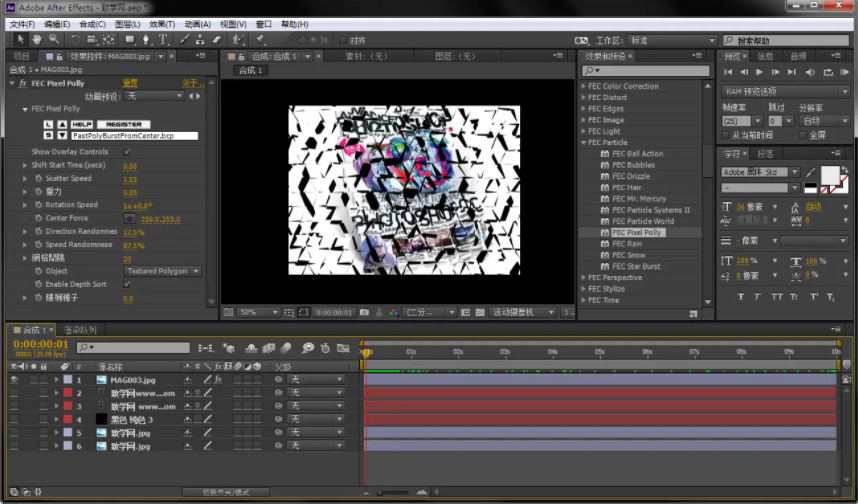Select the Unified Camera tool

(x=92, y=39)
